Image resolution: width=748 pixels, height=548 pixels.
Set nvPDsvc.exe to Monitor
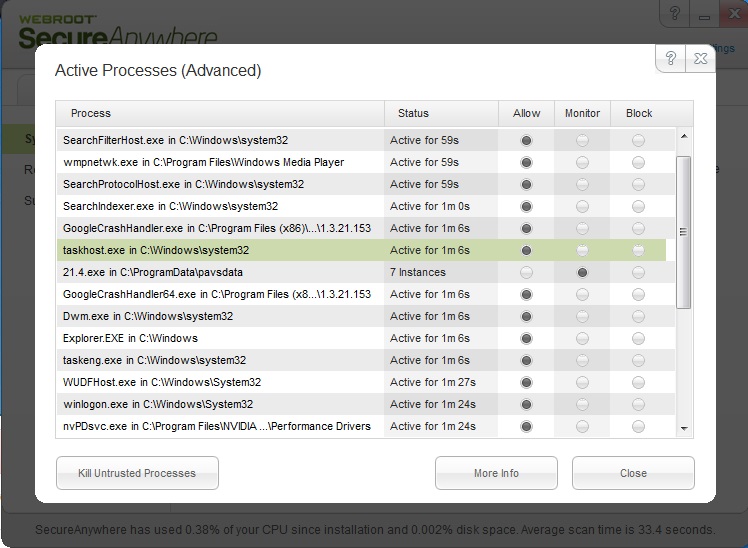(x=582, y=426)
